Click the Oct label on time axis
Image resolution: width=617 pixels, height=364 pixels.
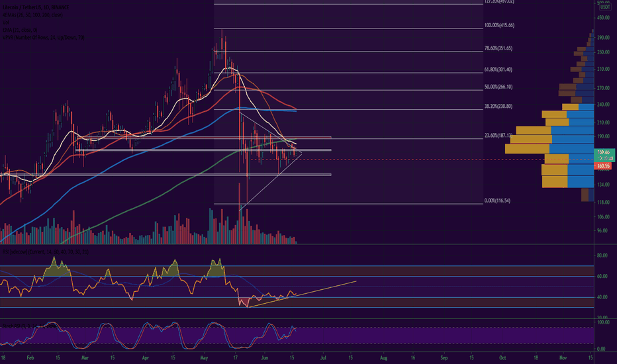tap(502, 358)
